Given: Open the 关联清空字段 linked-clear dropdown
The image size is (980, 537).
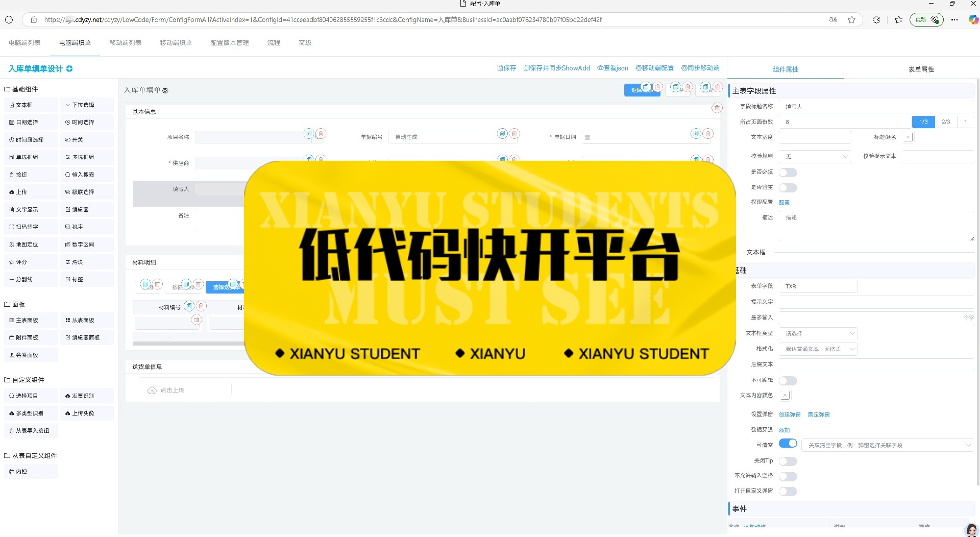Looking at the screenshot, I should tap(888, 446).
